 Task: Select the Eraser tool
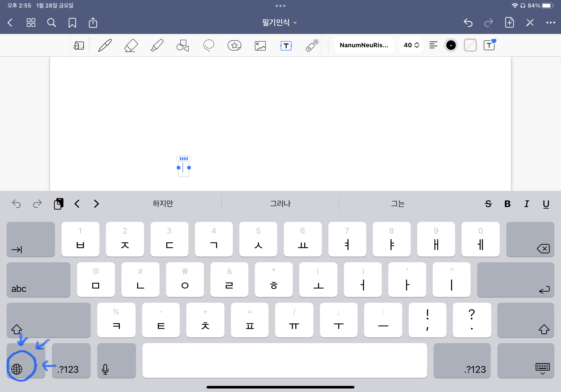(131, 45)
